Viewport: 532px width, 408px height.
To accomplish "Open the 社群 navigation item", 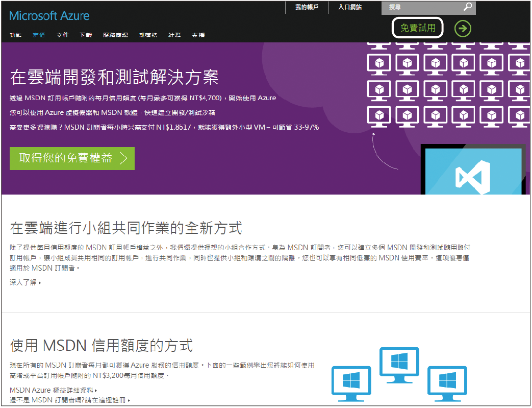I will (174, 35).
